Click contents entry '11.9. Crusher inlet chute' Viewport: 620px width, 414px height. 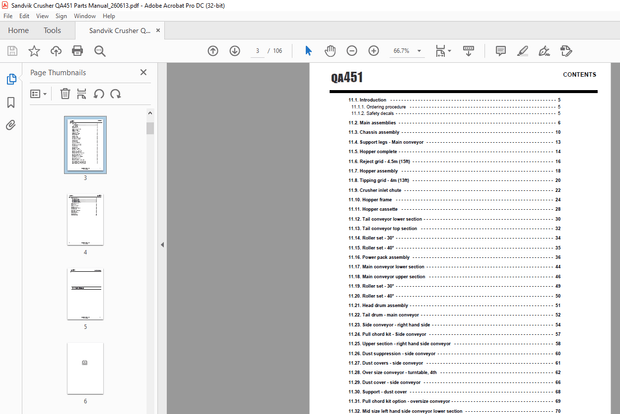coord(454,190)
